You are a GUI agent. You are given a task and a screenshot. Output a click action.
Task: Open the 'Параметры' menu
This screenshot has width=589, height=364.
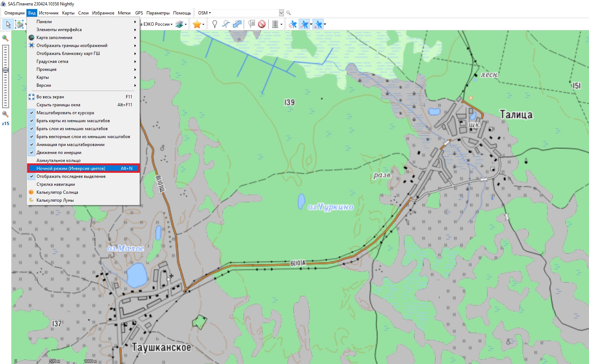tap(158, 13)
